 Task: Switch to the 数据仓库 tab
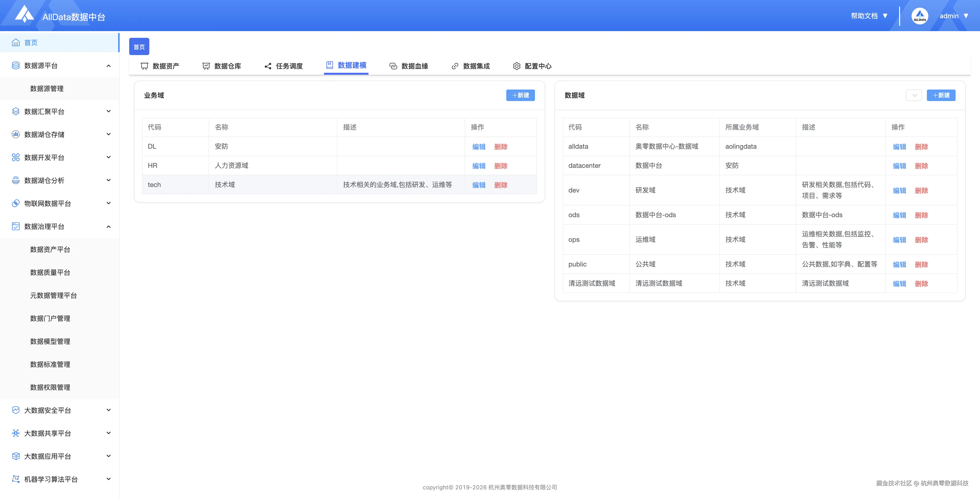pos(221,66)
